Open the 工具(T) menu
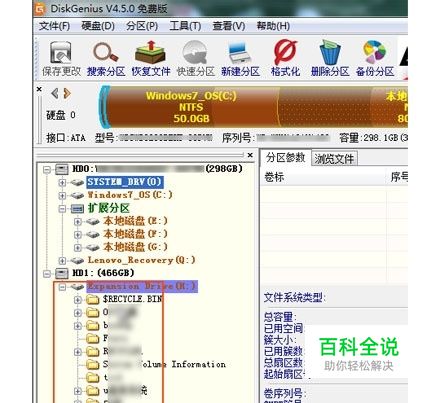The width and height of the screenshot is (440, 403). tap(185, 26)
